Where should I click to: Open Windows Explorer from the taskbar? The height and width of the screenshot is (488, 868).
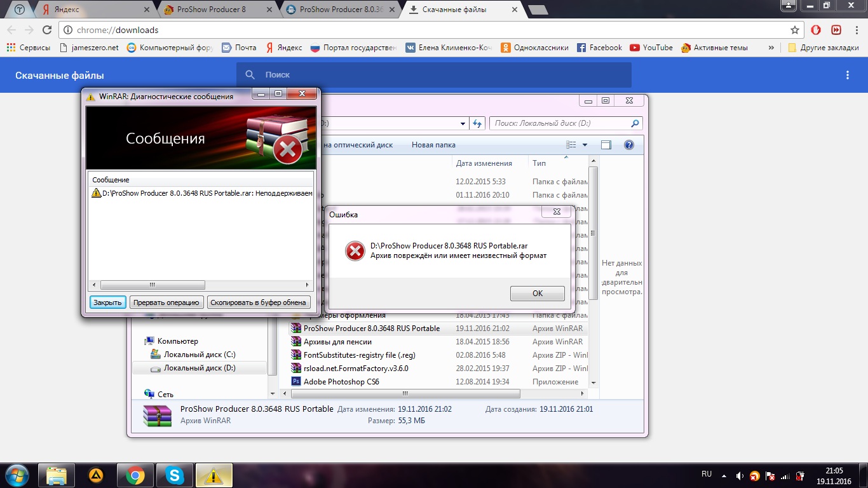point(57,475)
